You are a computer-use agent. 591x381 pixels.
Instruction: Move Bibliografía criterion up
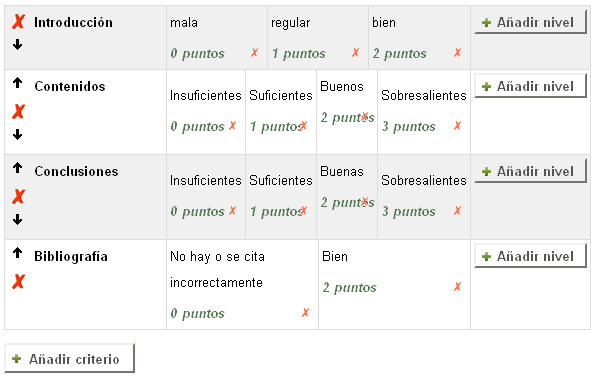click(x=17, y=252)
